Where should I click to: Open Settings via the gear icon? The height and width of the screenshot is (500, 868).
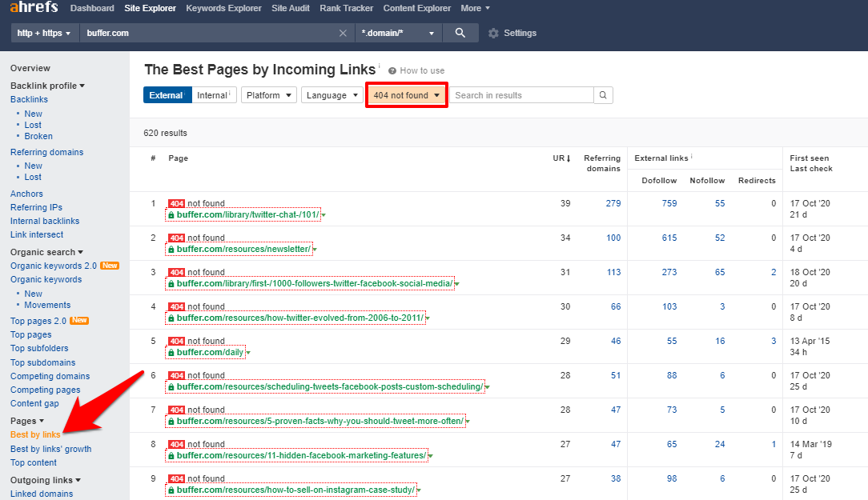(x=493, y=34)
